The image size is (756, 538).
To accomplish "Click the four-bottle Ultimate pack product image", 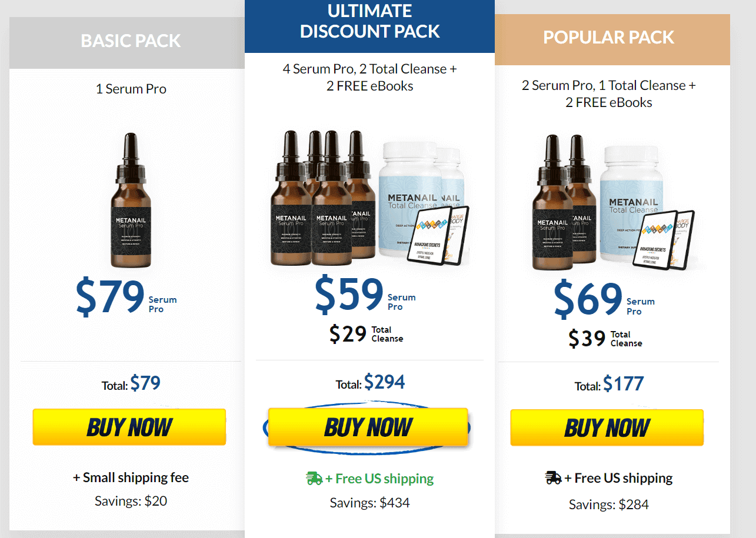I will [x=369, y=198].
